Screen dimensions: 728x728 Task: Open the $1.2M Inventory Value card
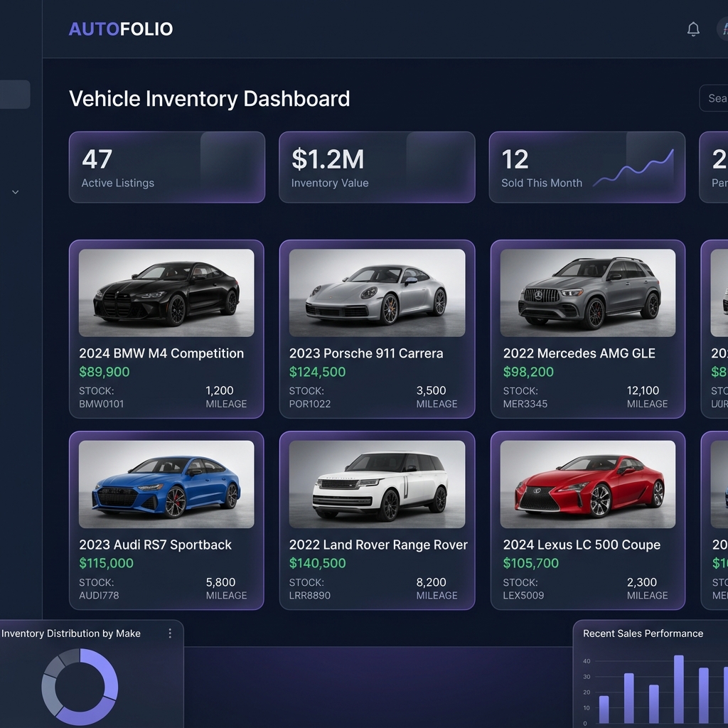click(377, 167)
